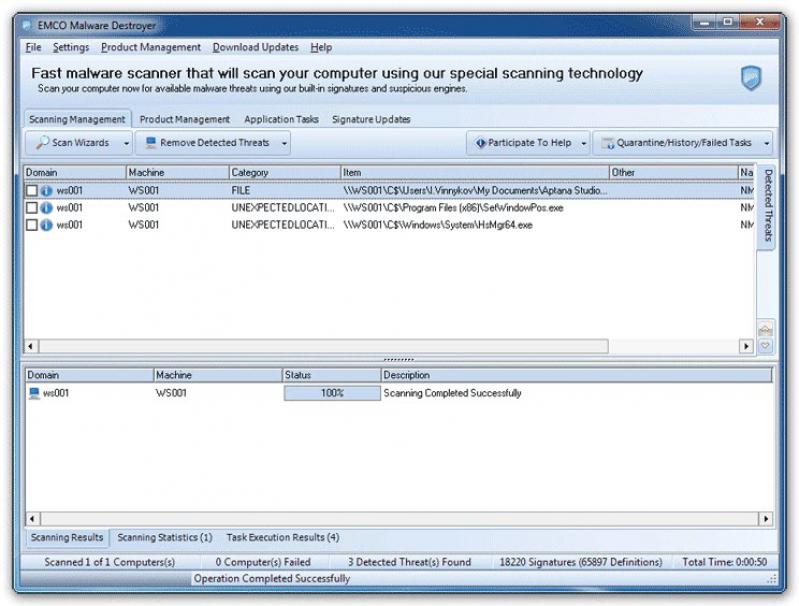Open the Download Updates menu
Image resolution: width=799 pixels, height=606 pixels.
tap(255, 47)
